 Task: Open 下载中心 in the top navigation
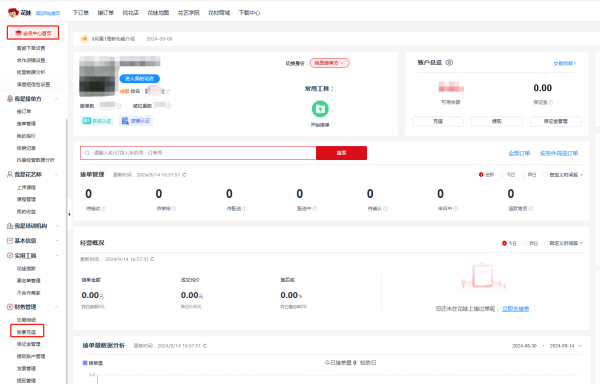249,13
